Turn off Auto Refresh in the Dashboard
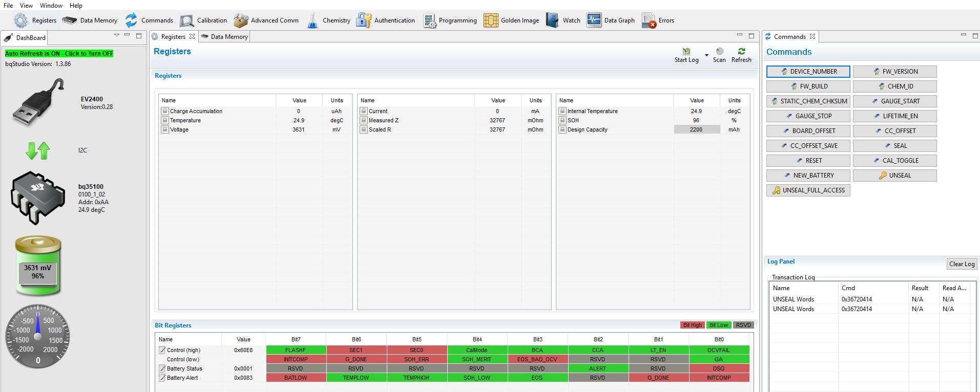 (x=59, y=54)
